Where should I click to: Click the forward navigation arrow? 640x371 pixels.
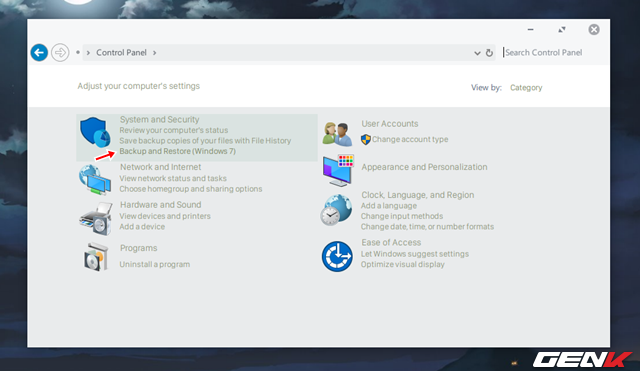pos(60,53)
